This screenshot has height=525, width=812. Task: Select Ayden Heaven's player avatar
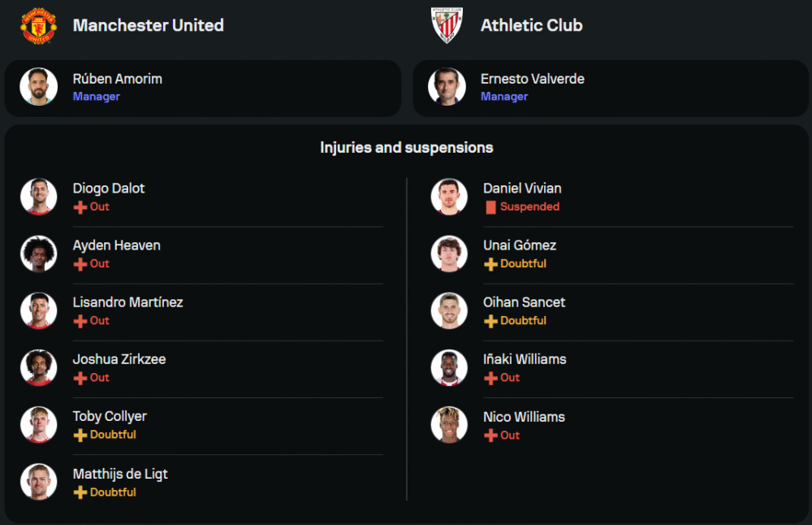[38, 254]
